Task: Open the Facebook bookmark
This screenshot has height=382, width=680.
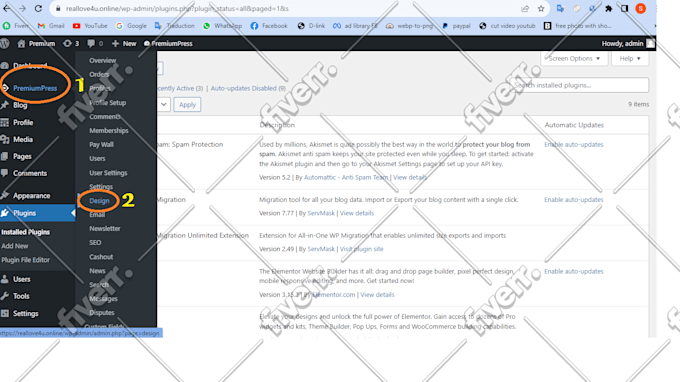Action: [x=269, y=26]
